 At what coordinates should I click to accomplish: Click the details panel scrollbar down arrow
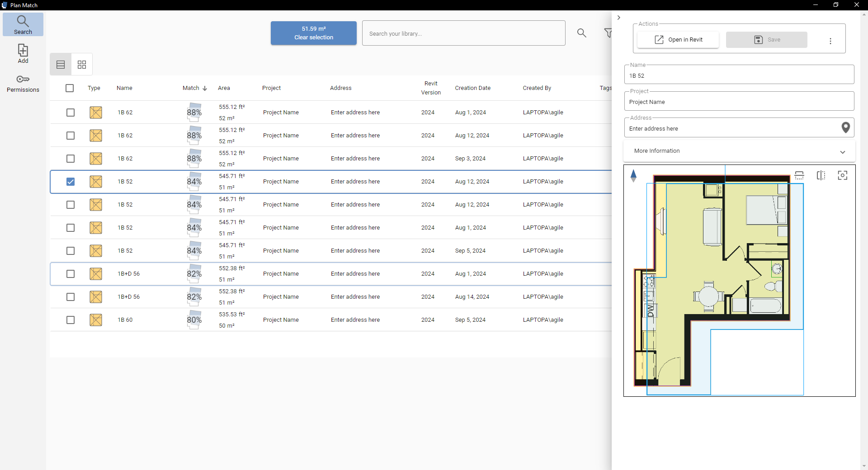[x=864, y=466]
